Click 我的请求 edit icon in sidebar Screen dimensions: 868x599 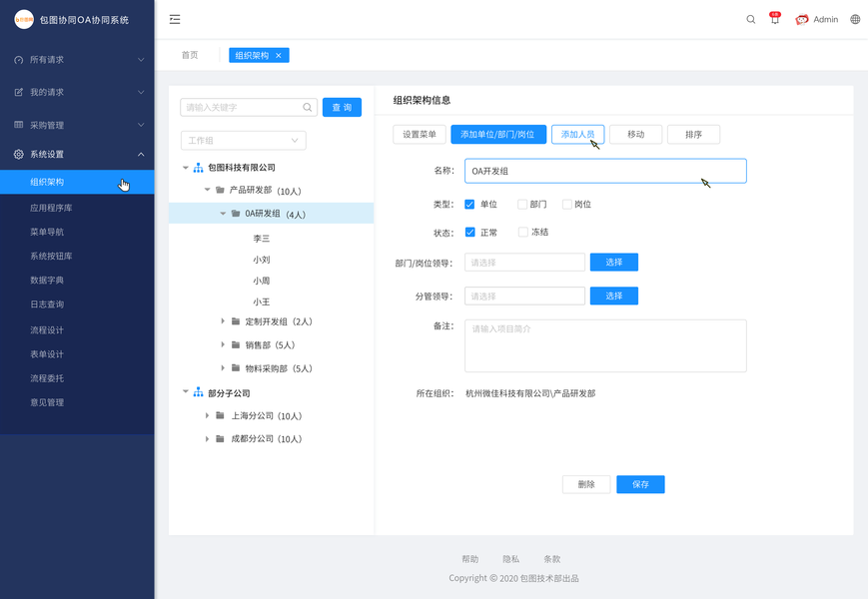(x=19, y=92)
